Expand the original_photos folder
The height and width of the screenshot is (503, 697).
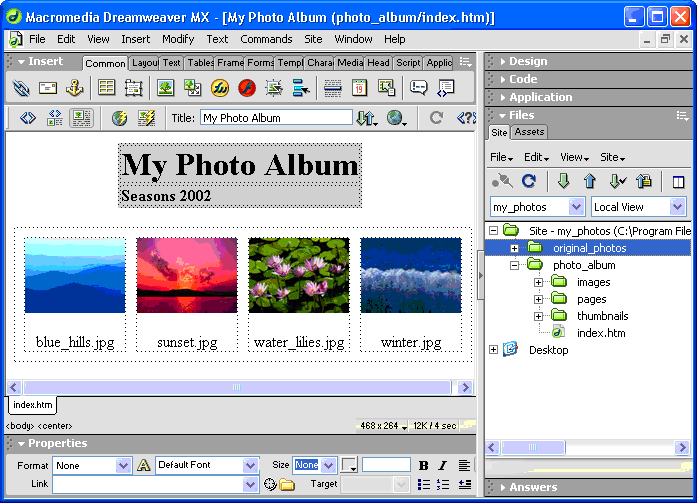tap(514, 248)
